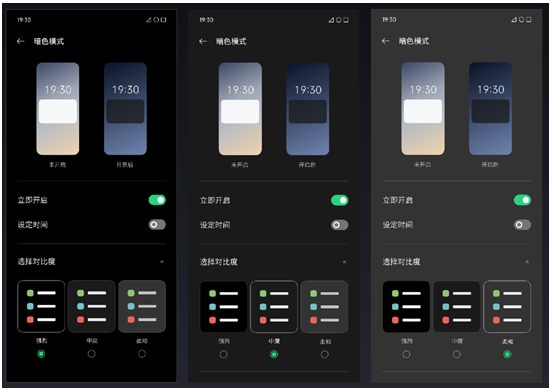This screenshot has height=389, width=551.
Task: Tap the back arrow on the lightest-gray screen
Action: (x=385, y=41)
